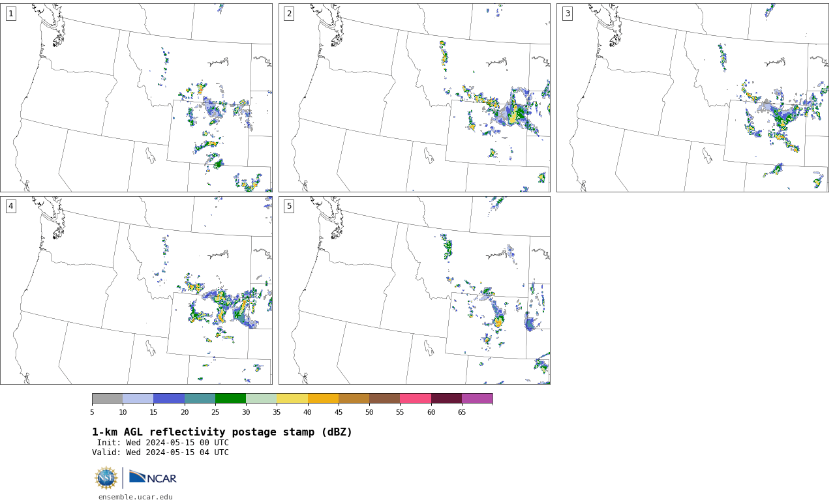Select the pale green 30-35 dBZ swatch
The width and height of the screenshot is (835, 504).
coord(261,398)
